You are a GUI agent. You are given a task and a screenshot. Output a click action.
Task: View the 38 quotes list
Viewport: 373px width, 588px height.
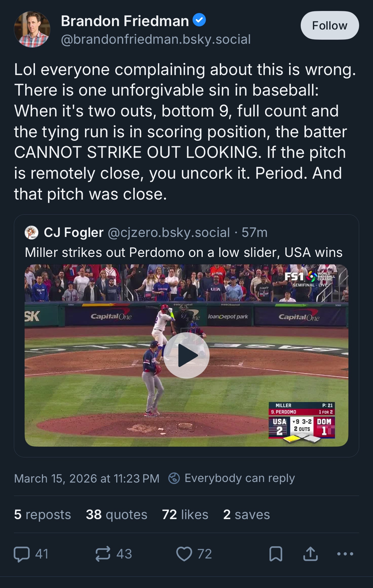[x=117, y=514]
